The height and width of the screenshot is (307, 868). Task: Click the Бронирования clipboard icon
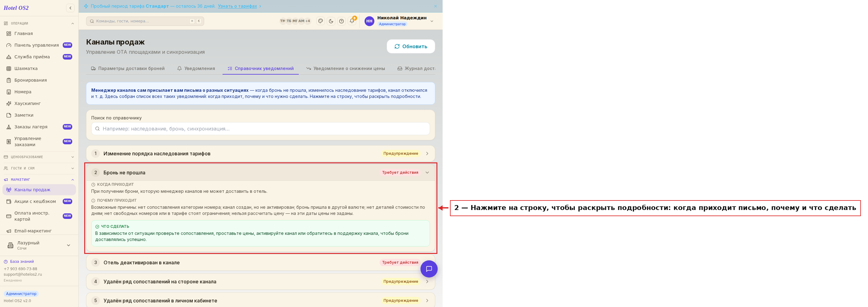9,80
